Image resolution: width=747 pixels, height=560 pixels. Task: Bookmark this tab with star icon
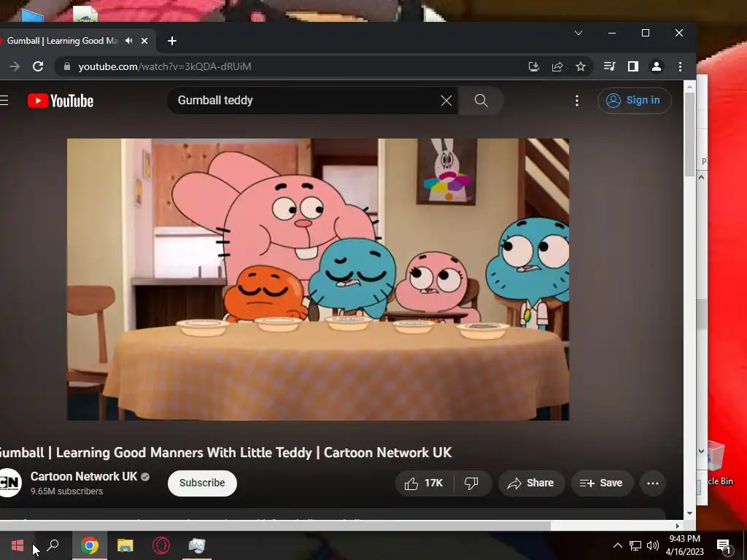[x=580, y=66]
